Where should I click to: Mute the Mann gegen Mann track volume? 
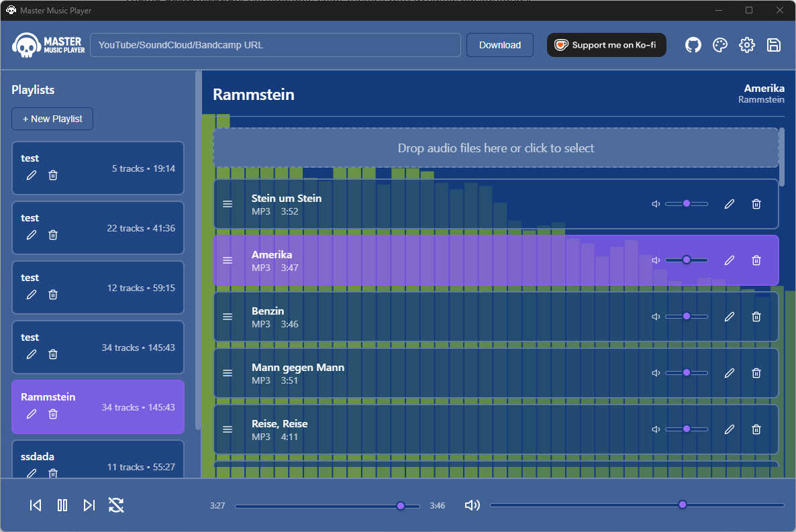click(x=656, y=373)
